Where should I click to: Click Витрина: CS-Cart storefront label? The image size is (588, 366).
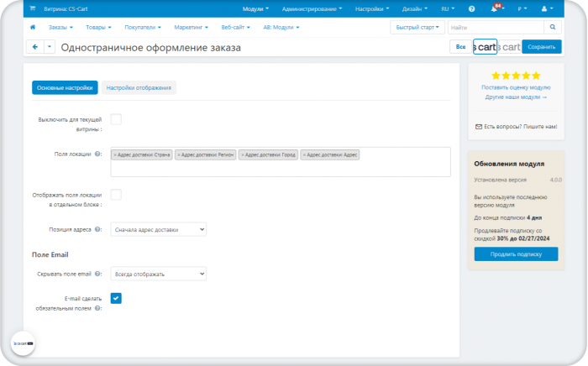[x=66, y=8]
